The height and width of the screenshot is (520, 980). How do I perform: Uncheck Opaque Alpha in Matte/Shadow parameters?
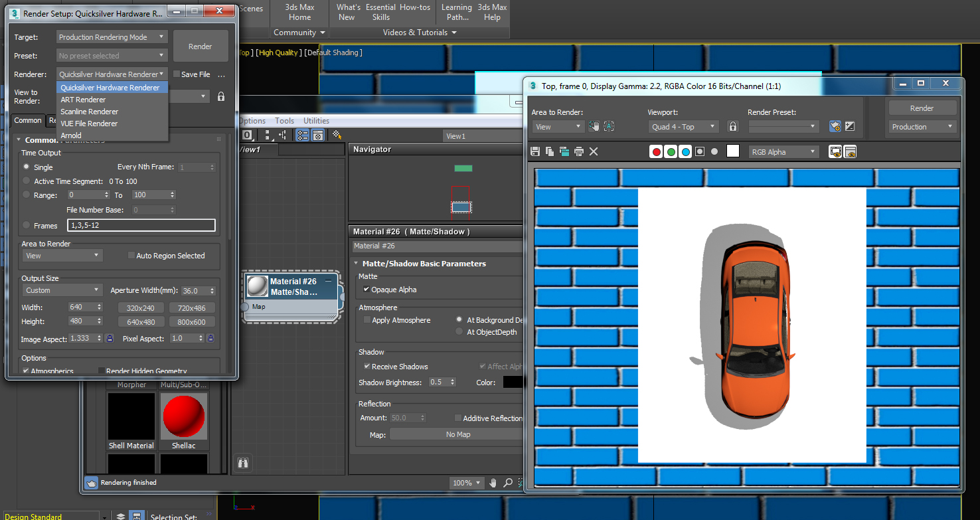[x=367, y=290]
